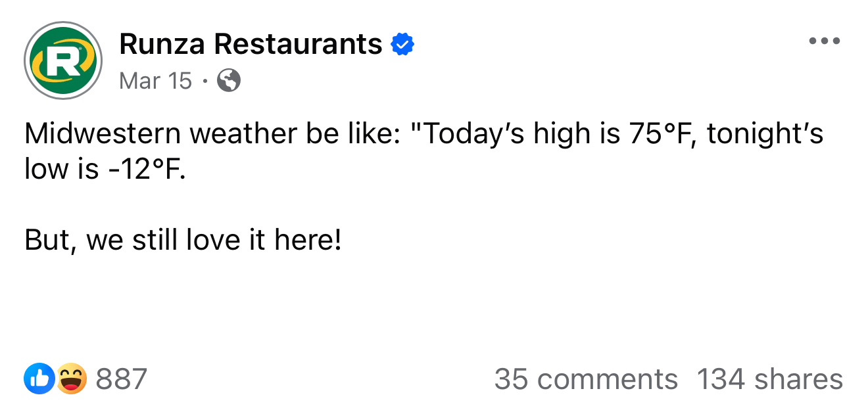Click the laughing Haha reaction emoji
The image size is (868, 416).
72,379
